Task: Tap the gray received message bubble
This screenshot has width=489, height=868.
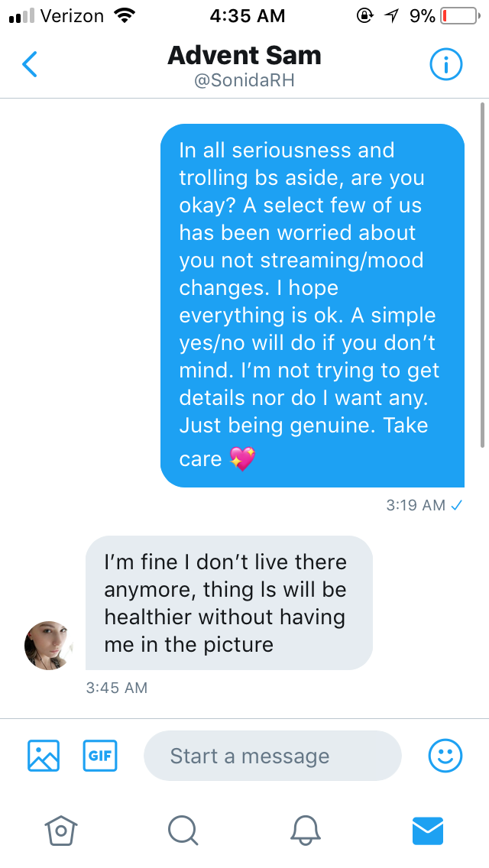Action: click(228, 603)
